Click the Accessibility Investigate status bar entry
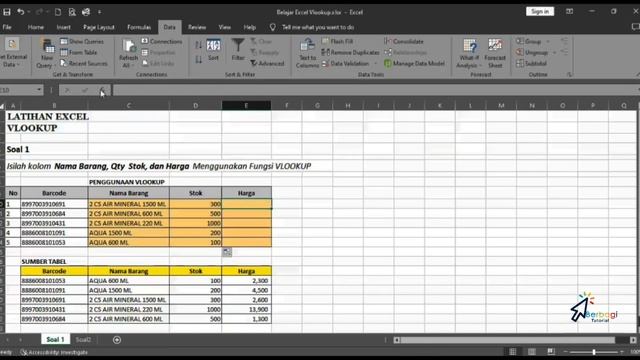This screenshot has height=360, width=640. pyautogui.click(x=54, y=352)
